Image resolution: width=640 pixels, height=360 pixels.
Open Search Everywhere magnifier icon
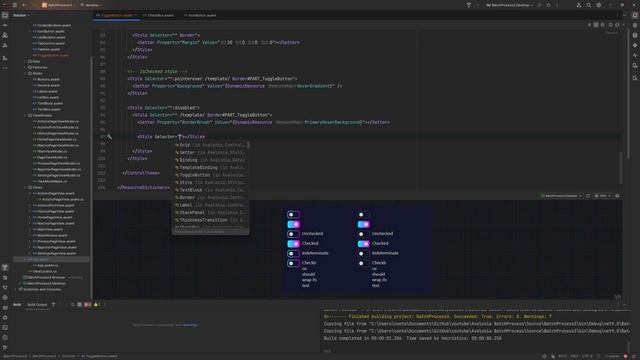pyautogui.click(x=589, y=5)
